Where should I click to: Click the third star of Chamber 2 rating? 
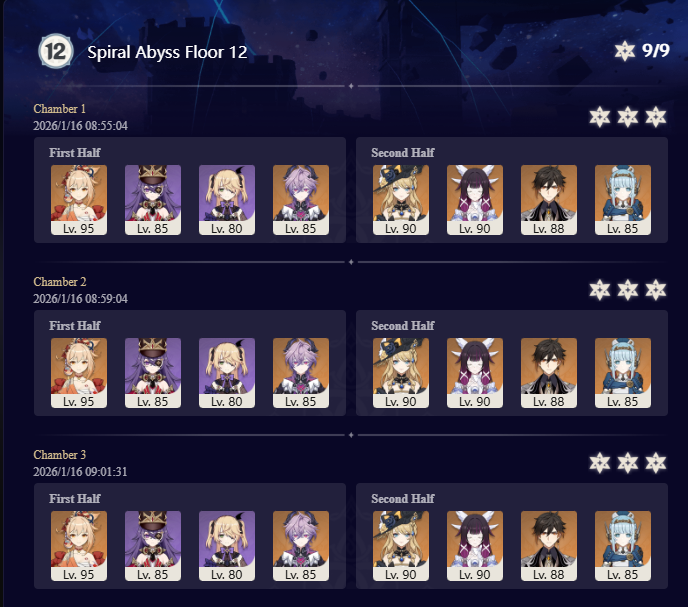click(656, 290)
